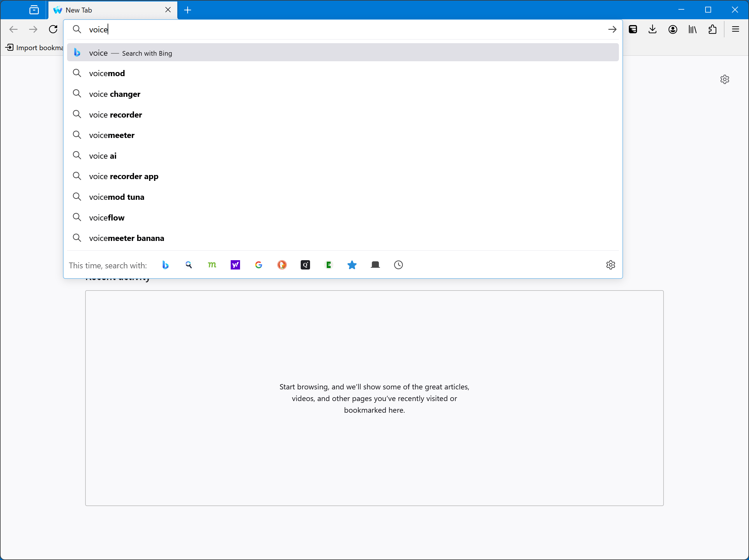Open the Downloads panel
This screenshot has width=749, height=560.
(653, 29)
